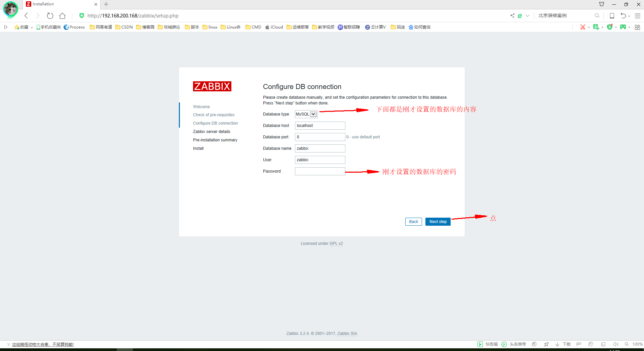
Task: Expand the bookmarks sidebar arrow
Action: coord(6,27)
